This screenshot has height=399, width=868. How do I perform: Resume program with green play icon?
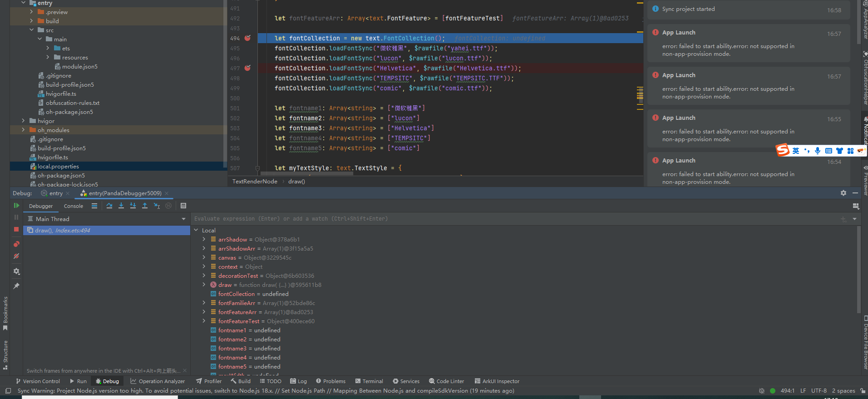(16, 206)
